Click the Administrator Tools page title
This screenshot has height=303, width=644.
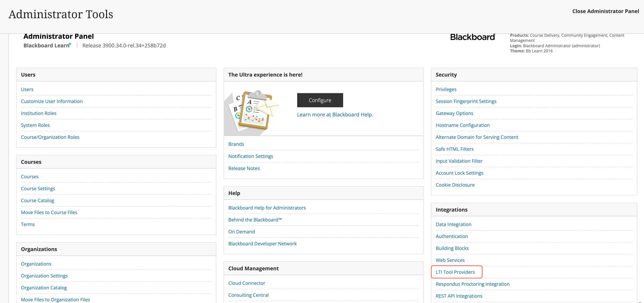click(x=61, y=14)
